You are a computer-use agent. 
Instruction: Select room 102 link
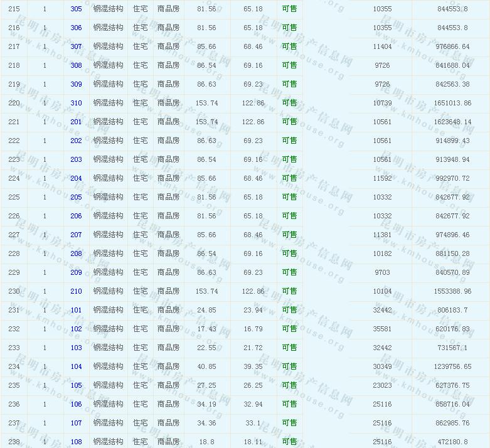pyautogui.click(x=76, y=329)
